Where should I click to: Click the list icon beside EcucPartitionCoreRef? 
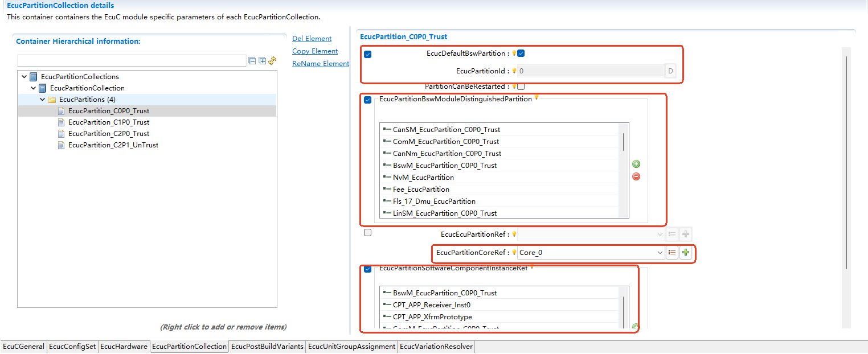coord(672,253)
